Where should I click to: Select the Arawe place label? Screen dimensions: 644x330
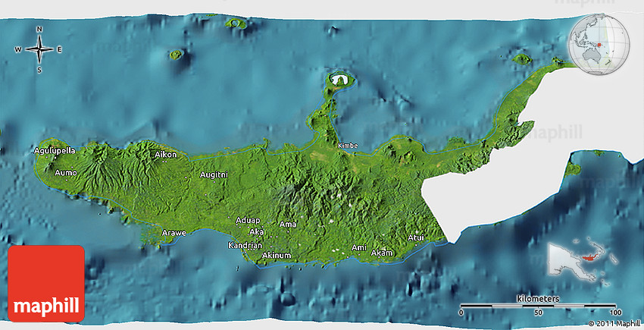(x=174, y=232)
